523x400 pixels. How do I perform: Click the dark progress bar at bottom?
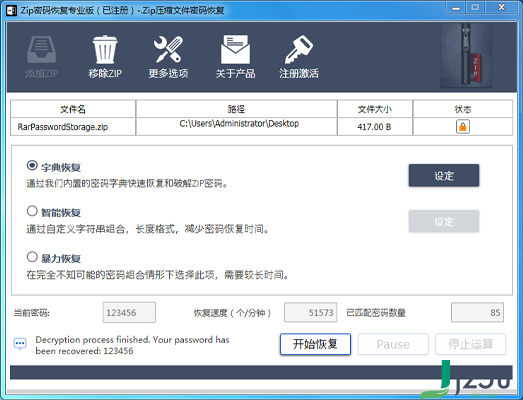pyautogui.click(x=261, y=372)
